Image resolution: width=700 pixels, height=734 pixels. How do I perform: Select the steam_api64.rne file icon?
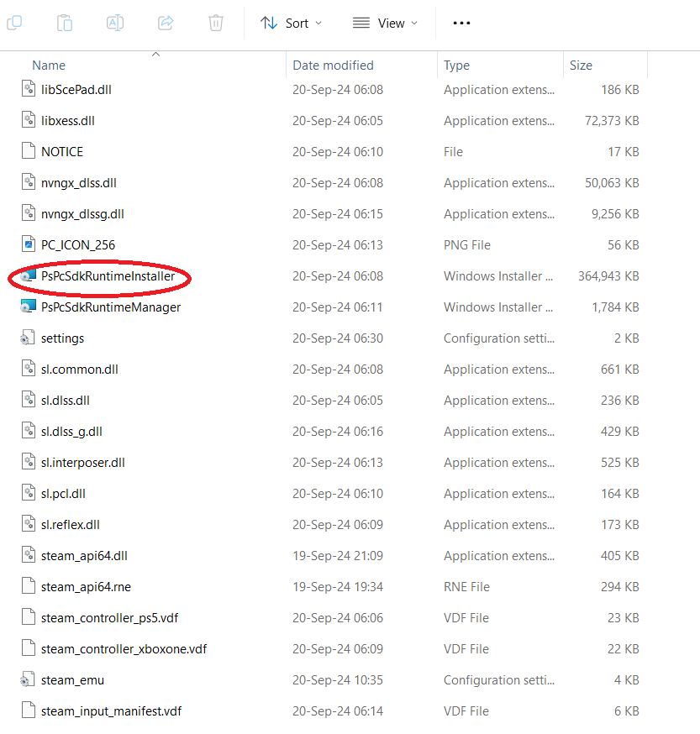click(x=29, y=586)
